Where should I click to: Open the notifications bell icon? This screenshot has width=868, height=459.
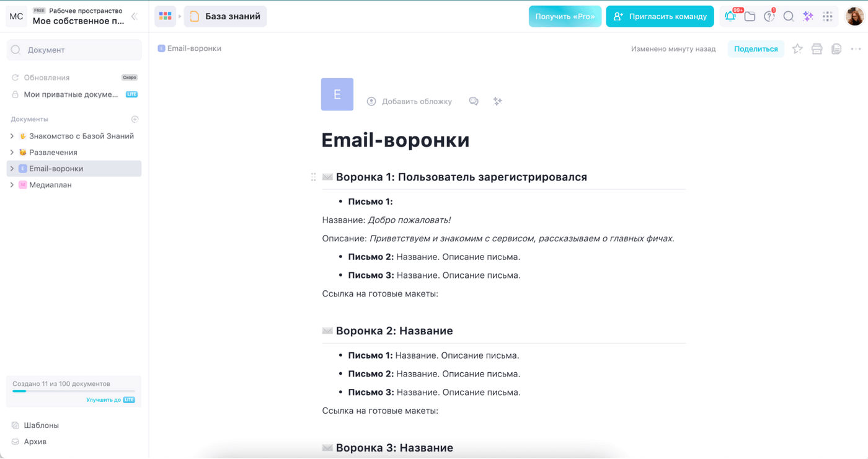(730, 17)
